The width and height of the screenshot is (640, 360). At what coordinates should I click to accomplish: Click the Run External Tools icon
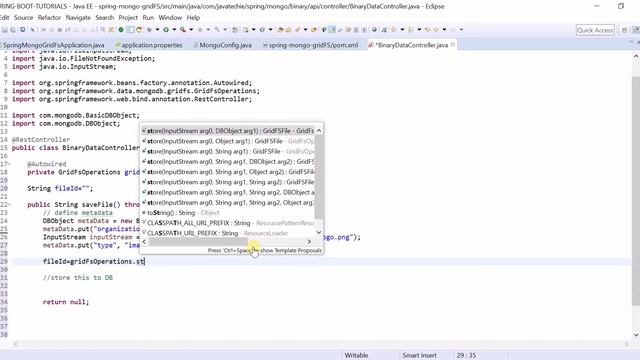pyautogui.click(x=183, y=30)
